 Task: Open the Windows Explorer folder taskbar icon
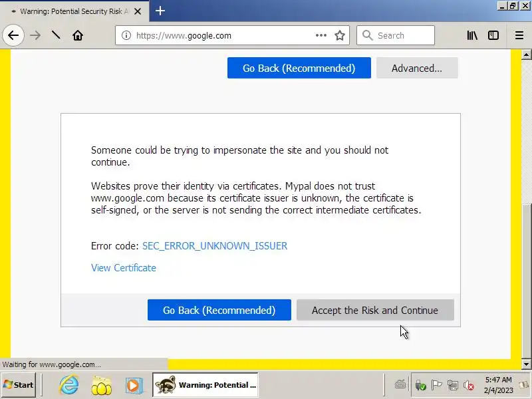click(102, 385)
